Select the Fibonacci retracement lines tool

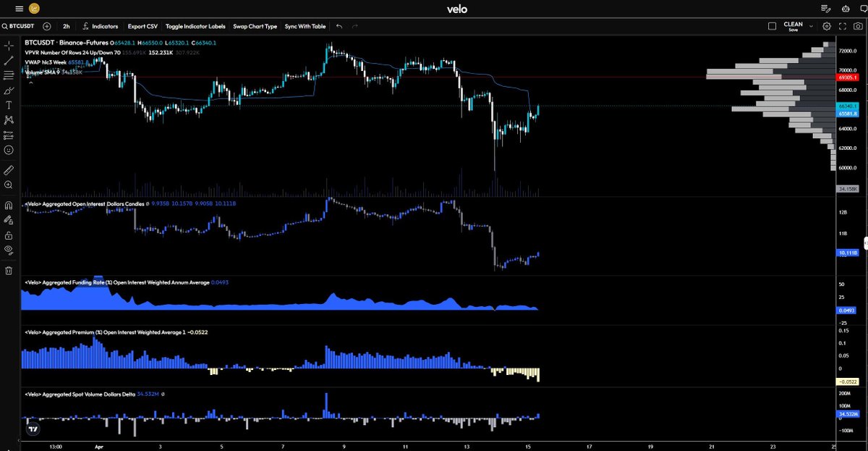click(9, 75)
